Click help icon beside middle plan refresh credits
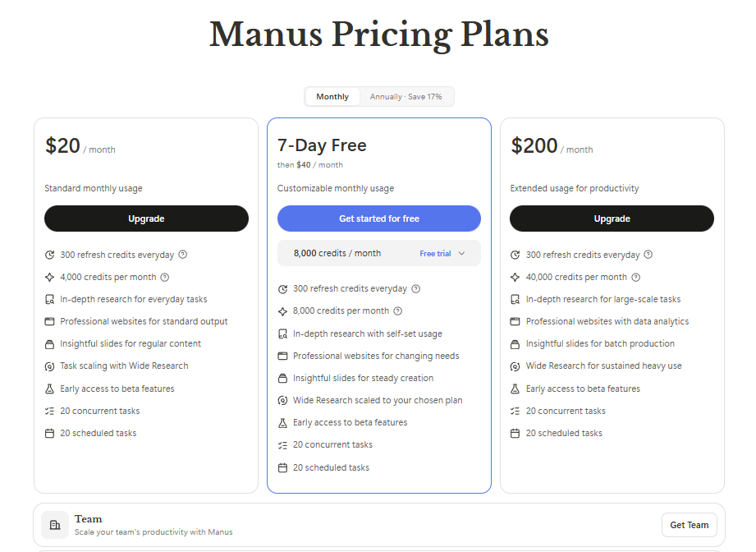756x552 pixels. point(416,289)
